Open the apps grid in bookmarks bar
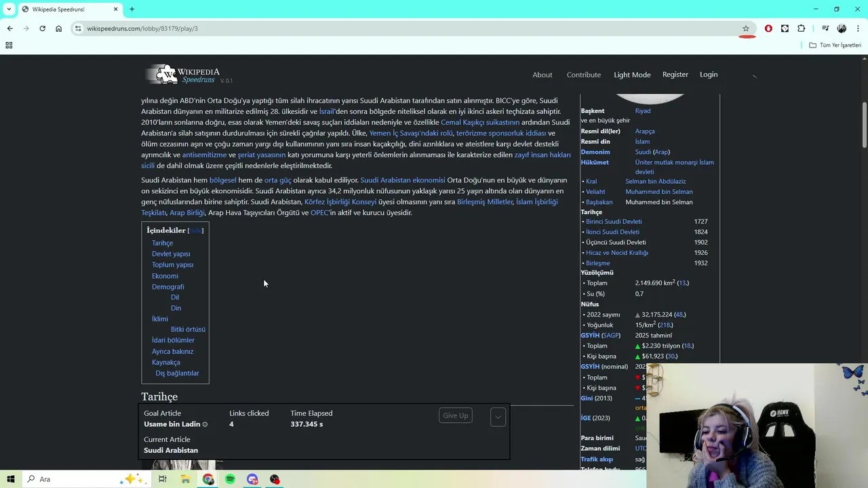This screenshot has width=868, height=488. coord(9,45)
